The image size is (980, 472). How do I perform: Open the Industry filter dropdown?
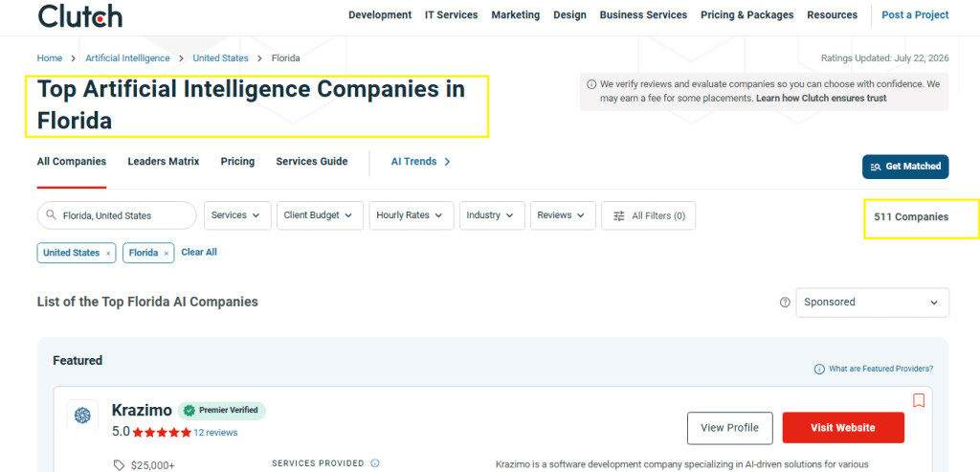pyautogui.click(x=492, y=215)
